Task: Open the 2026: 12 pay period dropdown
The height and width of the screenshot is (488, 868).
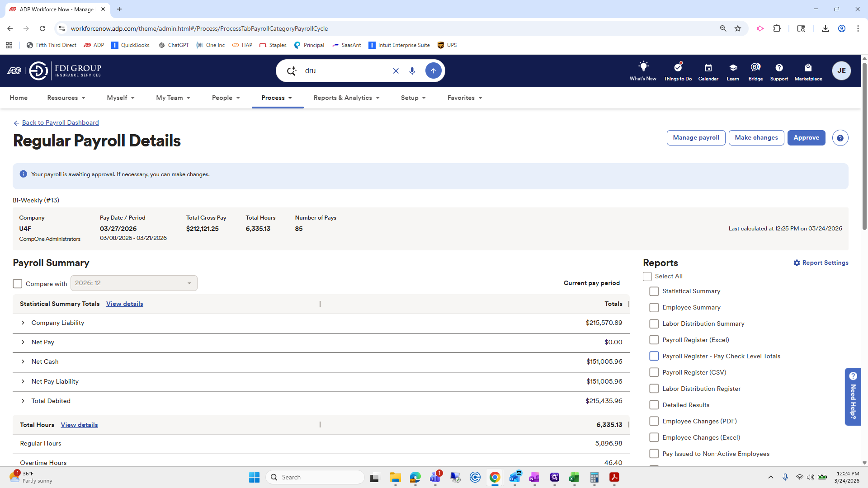Action: point(133,283)
